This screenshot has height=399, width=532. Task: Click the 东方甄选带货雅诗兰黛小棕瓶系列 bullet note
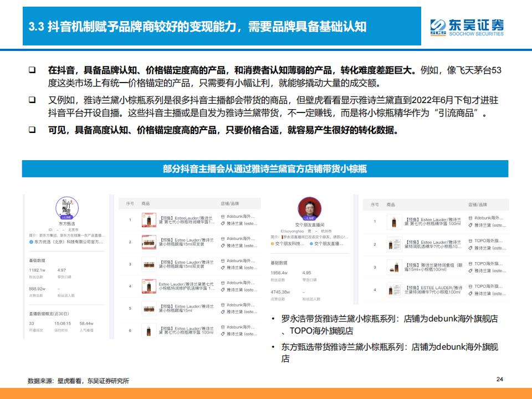coord(390,353)
